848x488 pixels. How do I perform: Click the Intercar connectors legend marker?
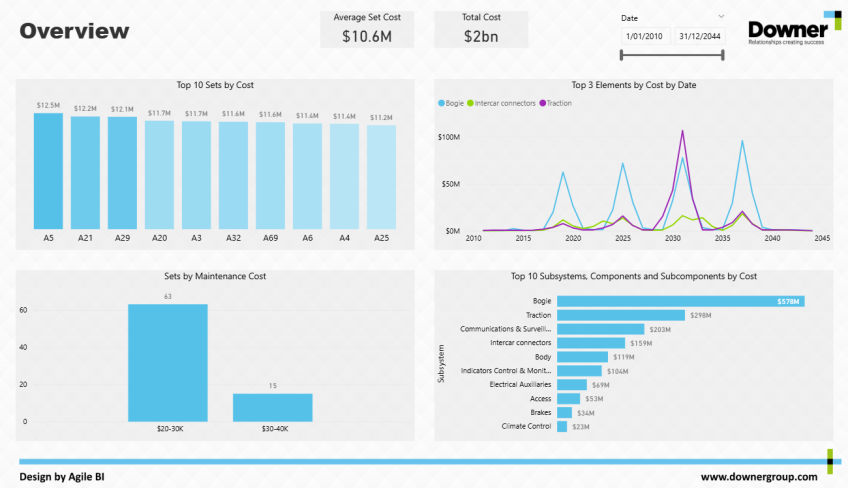click(x=470, y=103)
